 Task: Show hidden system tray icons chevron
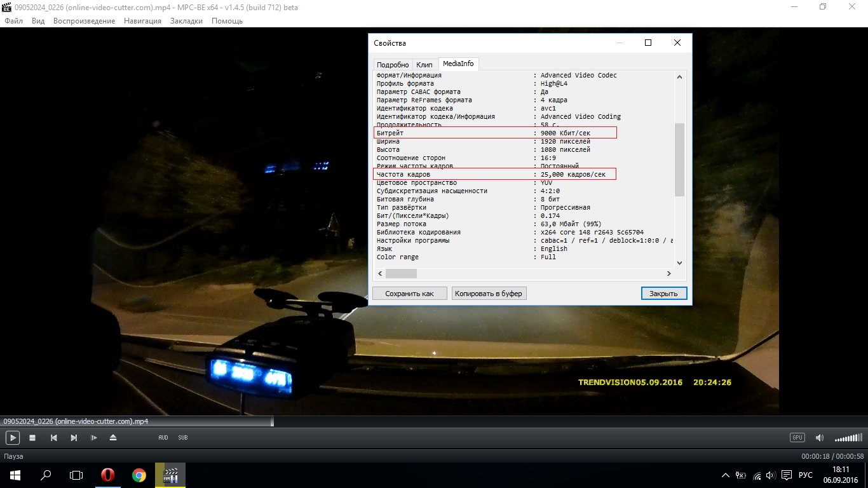click(x=726, y=475)
